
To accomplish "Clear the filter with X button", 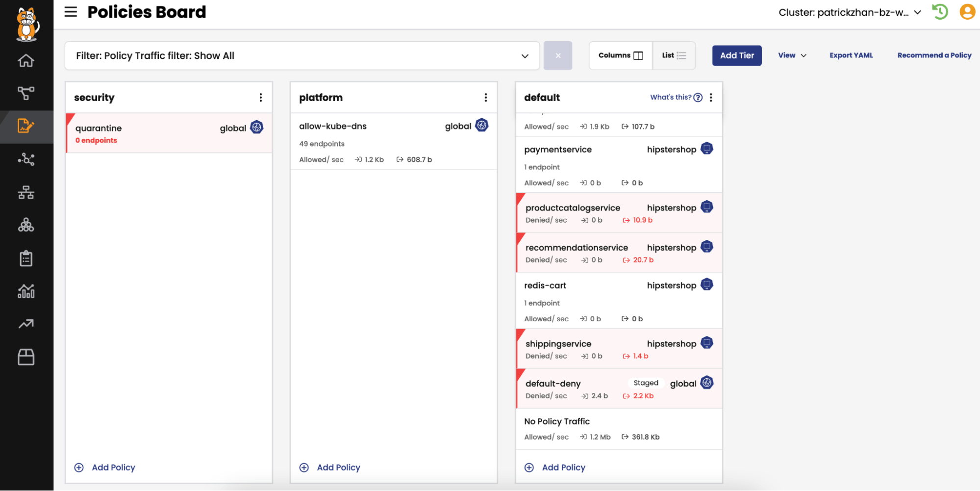I will pyautogui.click(x=557, y=56).
